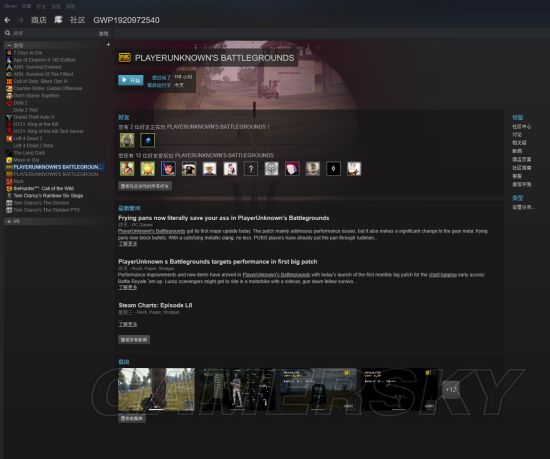This screenshot has height=459, width=550.
Task: Open PUBG targets performance news headline
Action: (217, 262)
